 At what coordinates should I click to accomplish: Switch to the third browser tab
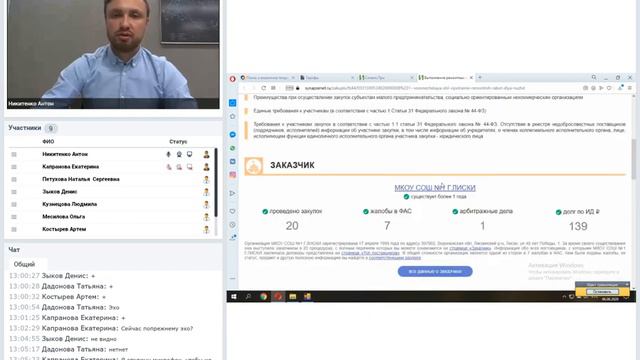pos(386,78)
